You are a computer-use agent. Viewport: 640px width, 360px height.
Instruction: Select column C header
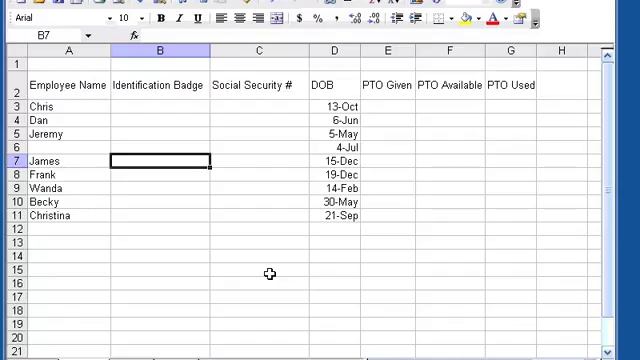coord(259,51)
